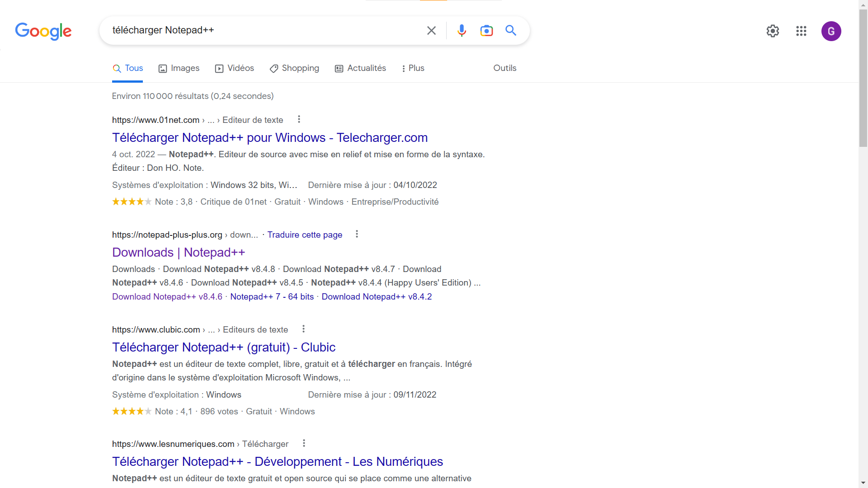Start voice search with the microphone icon
This screenshot has width=868, height=488.
pyautogui.click(x=462, y=30)
